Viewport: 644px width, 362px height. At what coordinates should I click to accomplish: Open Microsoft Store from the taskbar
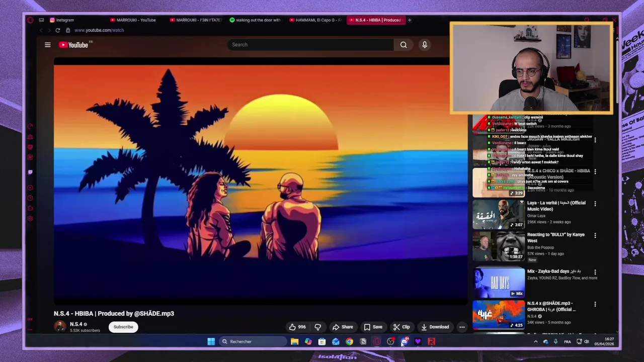(322, 342)
